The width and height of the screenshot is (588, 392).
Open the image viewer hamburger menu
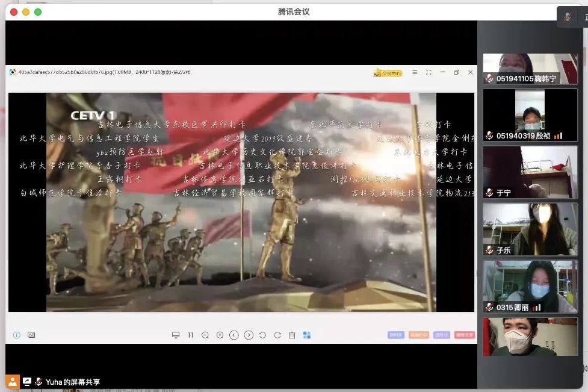click(415, 72)
